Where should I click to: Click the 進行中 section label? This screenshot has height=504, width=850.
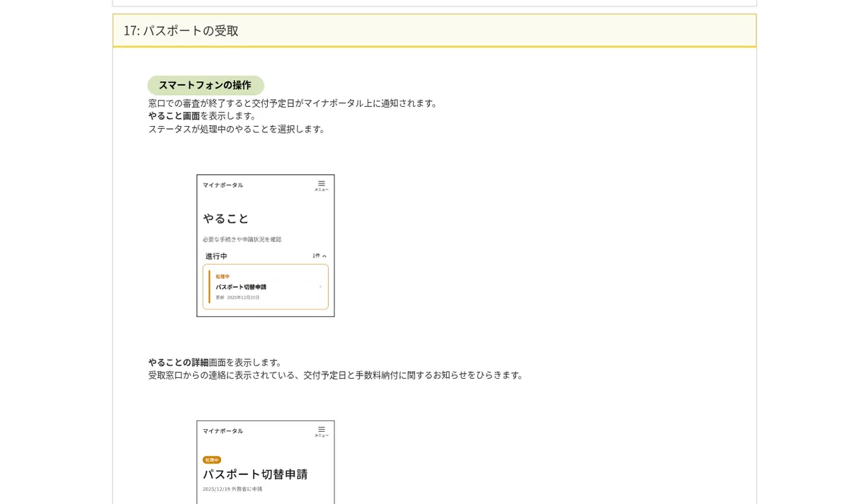pos(217,256)
